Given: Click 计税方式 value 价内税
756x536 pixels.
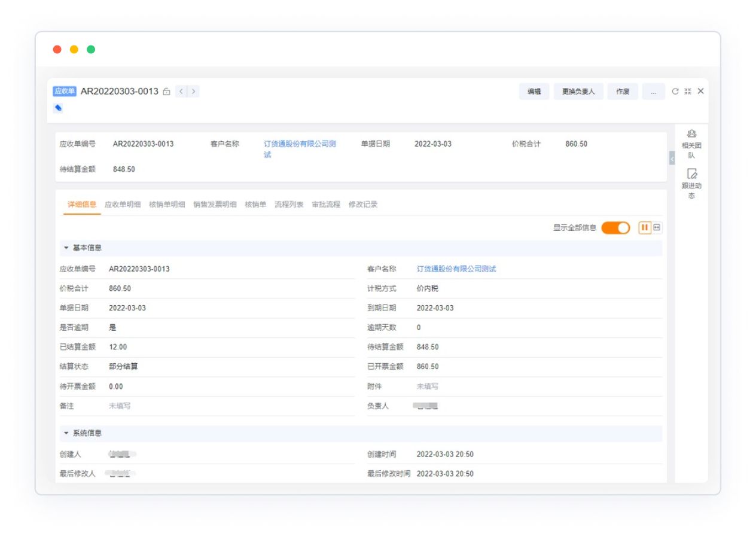Looking at the screenshot, I should [x=428, y=288].
